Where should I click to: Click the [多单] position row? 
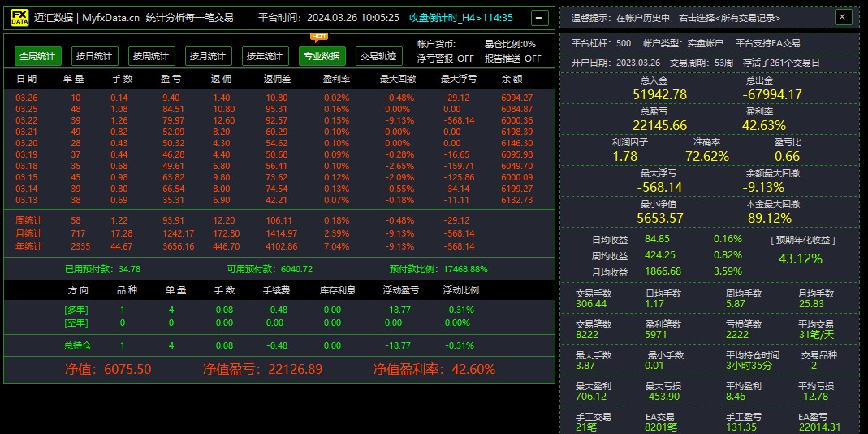(x=279, y=310)
